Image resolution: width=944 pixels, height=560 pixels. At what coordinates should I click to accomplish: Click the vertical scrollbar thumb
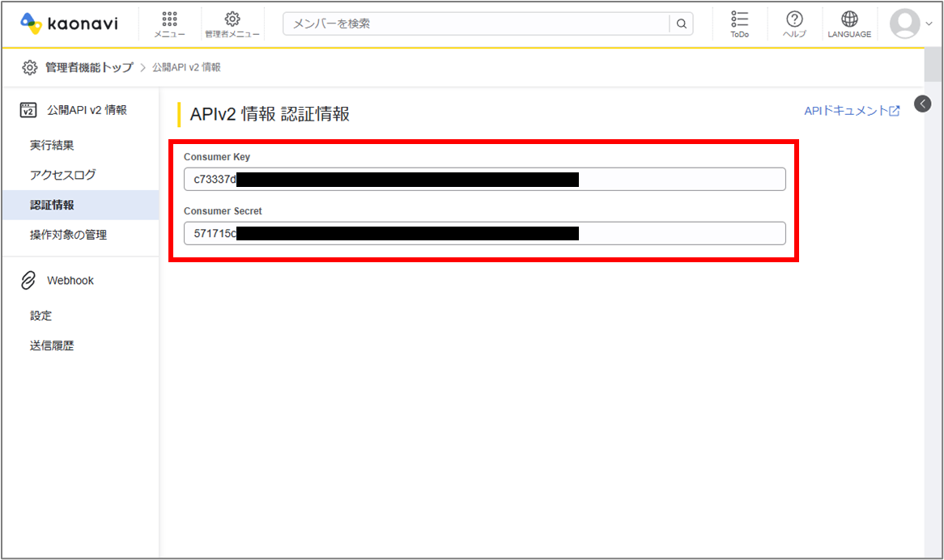pos(933,65)
